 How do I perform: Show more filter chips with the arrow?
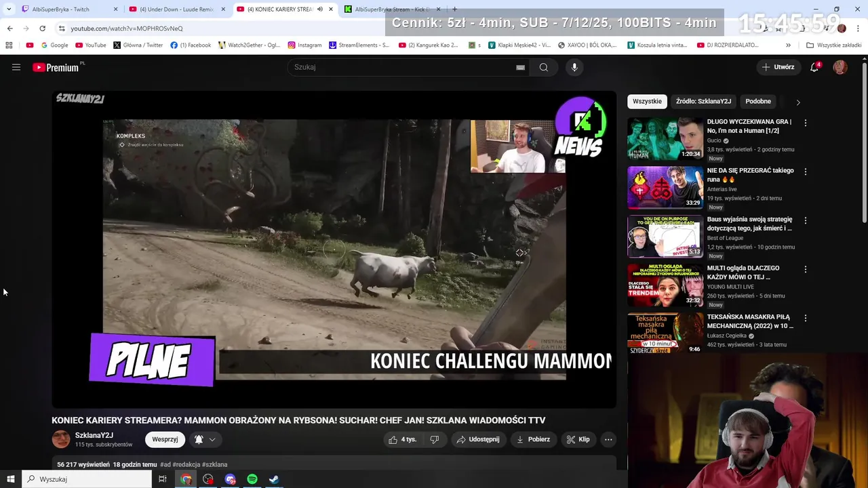pos(798,102)
